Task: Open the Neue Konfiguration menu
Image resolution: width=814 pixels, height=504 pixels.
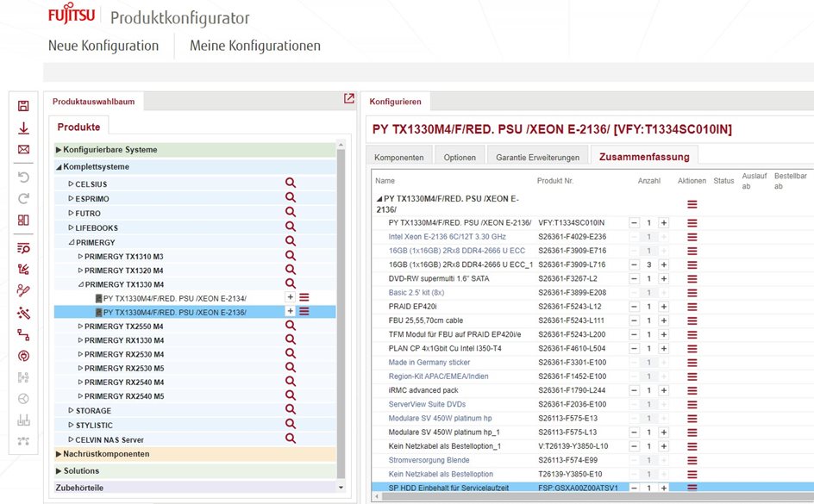Action: pos(103,46)
